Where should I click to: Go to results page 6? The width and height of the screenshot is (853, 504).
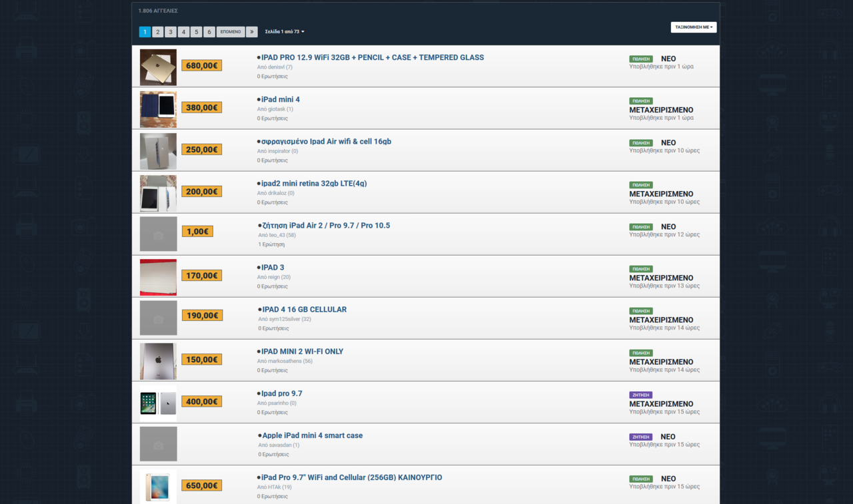pyautogui.click(x=209, y=32)
